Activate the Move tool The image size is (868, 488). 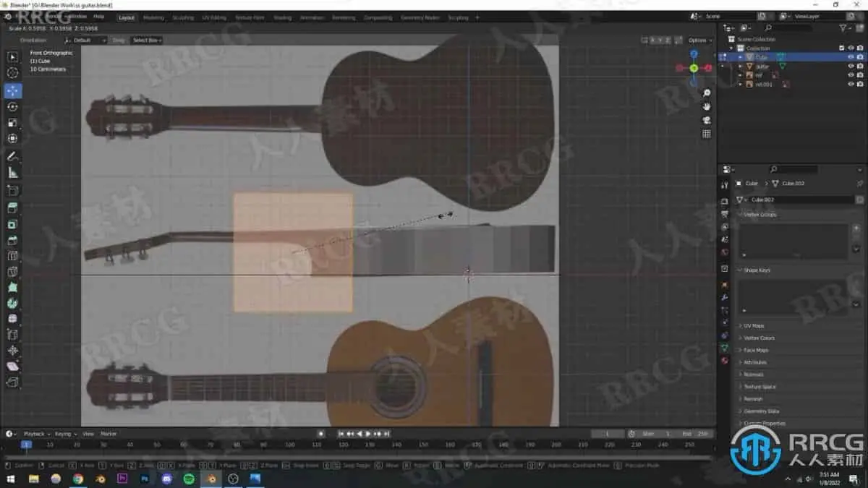(x=12, y=91)
